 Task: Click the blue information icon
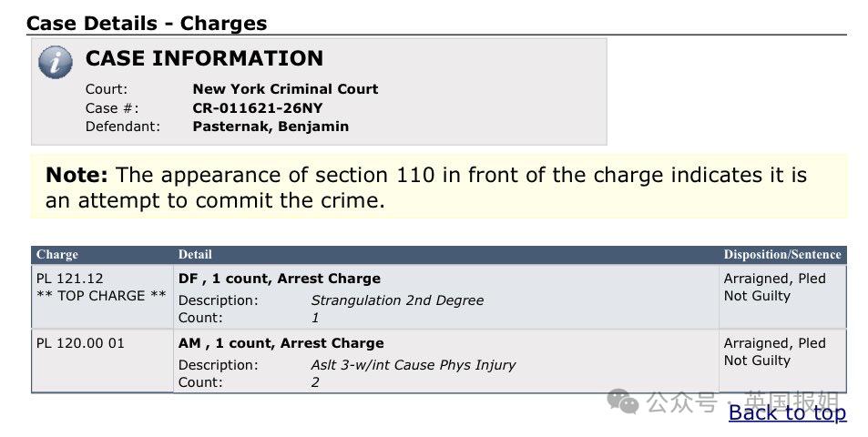pos(56,62)
